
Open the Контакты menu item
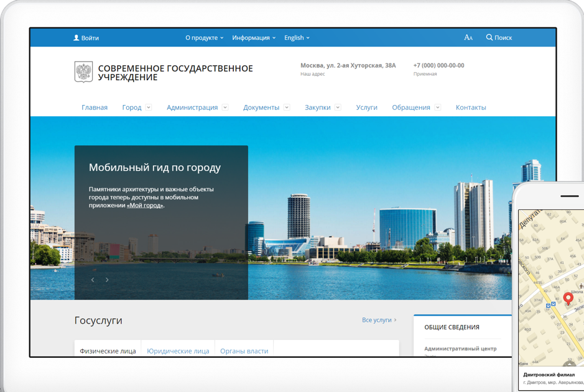tap(471, 107)
